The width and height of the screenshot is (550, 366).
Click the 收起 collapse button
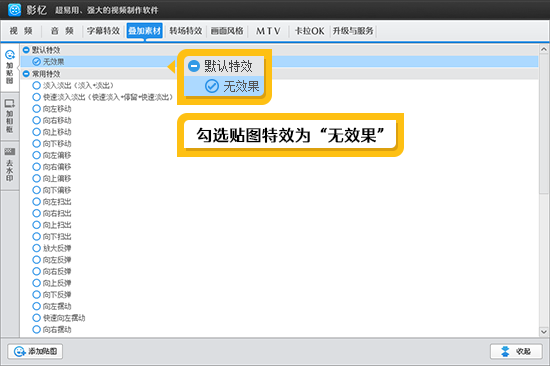(516, 351)
